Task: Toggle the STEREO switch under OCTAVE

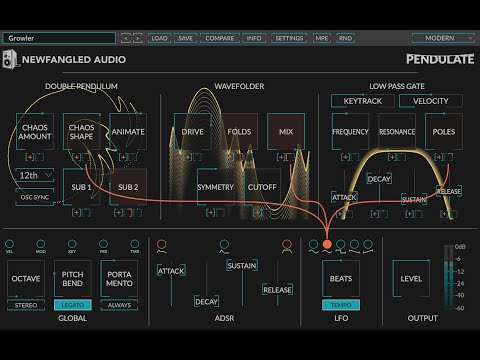Action: pyautogui.click(x=26, y=305)
